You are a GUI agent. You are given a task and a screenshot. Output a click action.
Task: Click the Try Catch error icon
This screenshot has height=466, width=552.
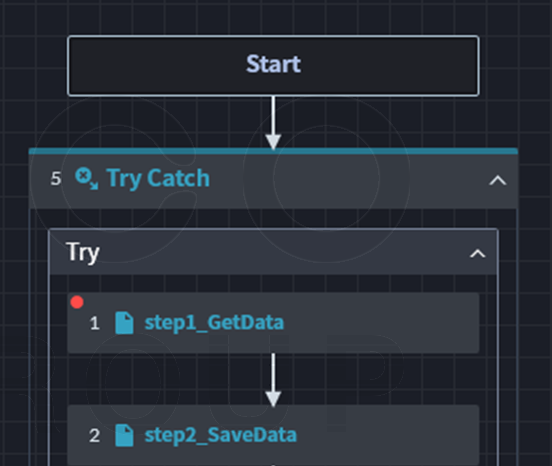click(86, 178)
